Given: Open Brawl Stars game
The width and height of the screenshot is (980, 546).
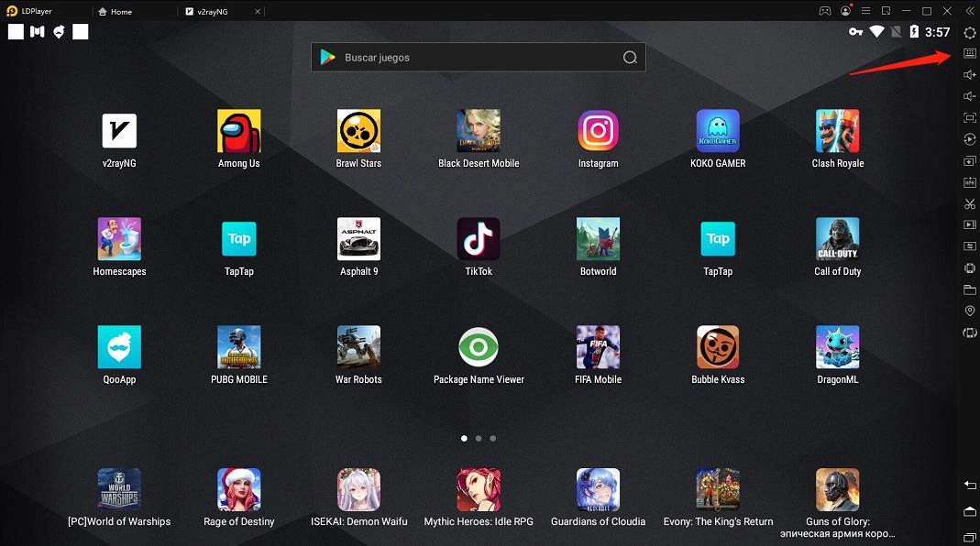Looking at the screenshot, I should (358, 131).
